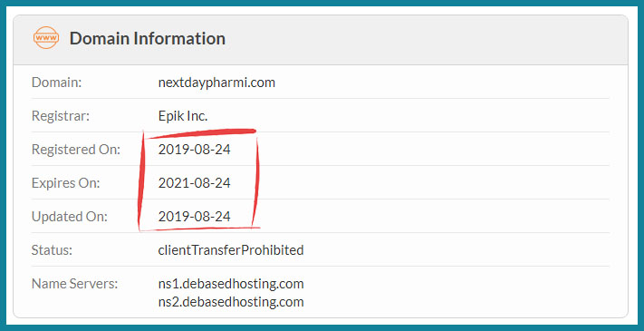This screenshot has height=331, width=644.
Task: Click the Epik Inc. registrar name
Action: pyautogui.click(x=183, y=116)
